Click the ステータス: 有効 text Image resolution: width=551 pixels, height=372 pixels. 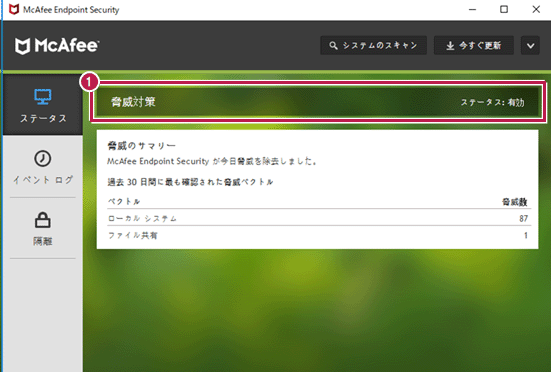tap(493, 102)
